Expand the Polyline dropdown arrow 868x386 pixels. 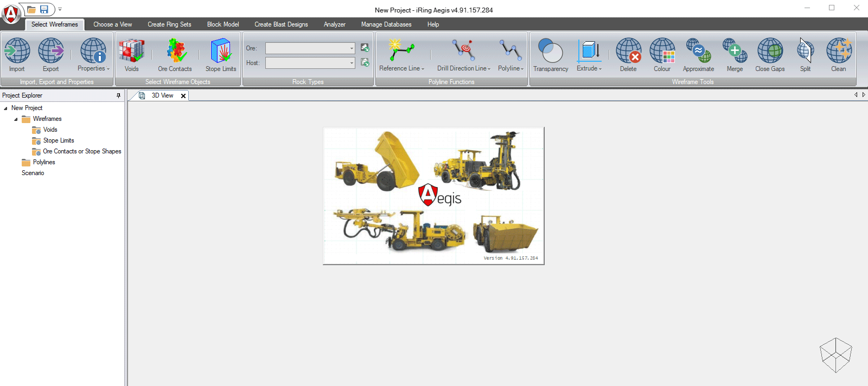[x=522, y=69]
